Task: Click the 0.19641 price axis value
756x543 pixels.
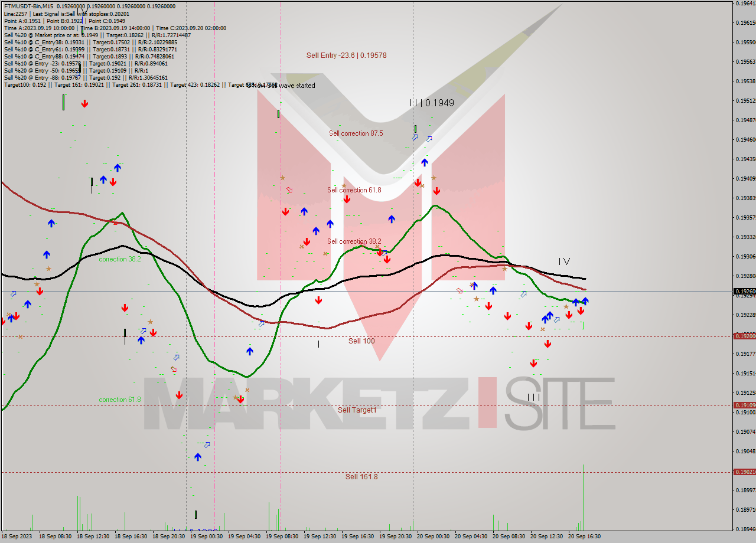Action: [745, 3]
